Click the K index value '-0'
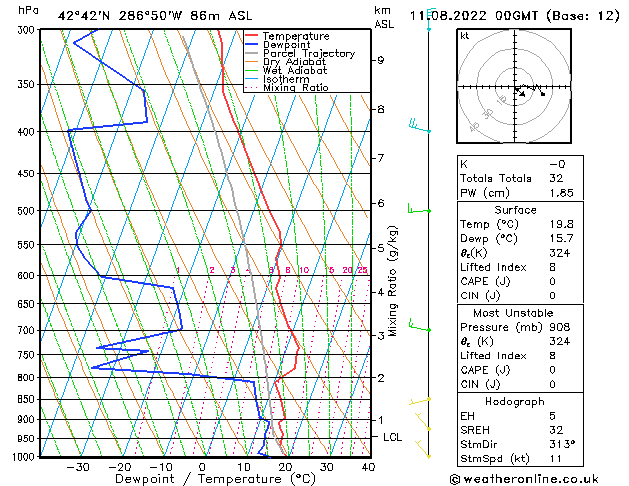 pyautogui.click(x=557, y=164)
